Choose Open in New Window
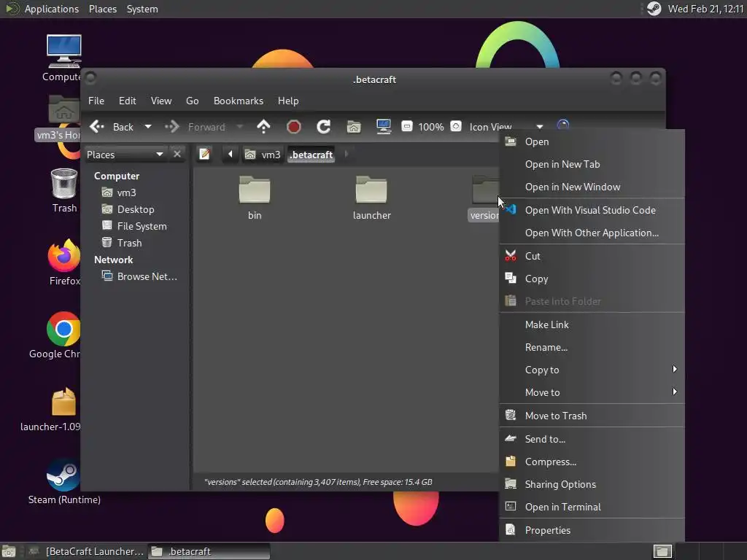Screen dimensions: 747x560 (592, 187)
